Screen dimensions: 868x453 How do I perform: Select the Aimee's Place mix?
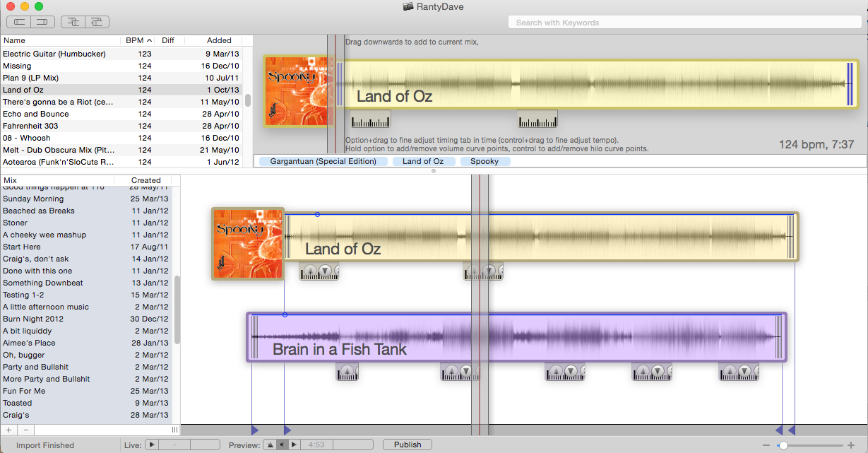[x=85, y=343]
